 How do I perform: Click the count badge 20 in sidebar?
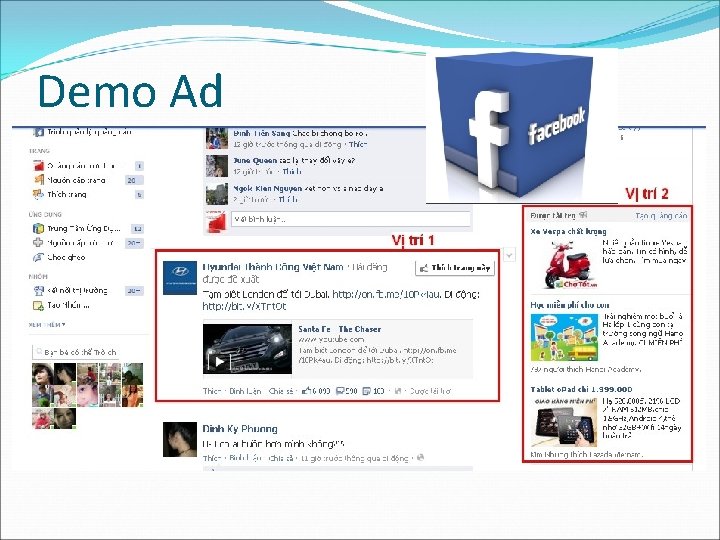click(x=134, y=180)
